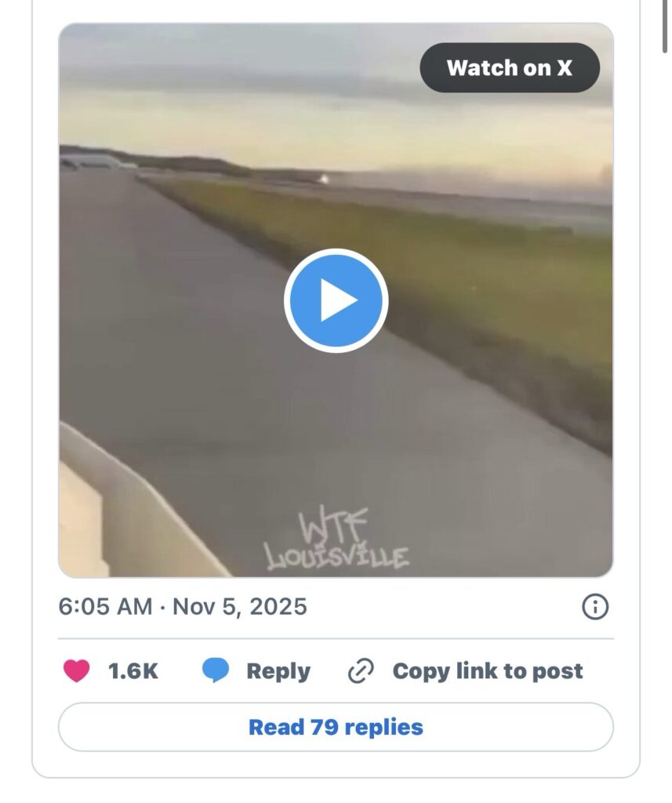Click the 1.6K likes count
The width and height of the screenshot is (672, 803).
(x=133, y=671)
